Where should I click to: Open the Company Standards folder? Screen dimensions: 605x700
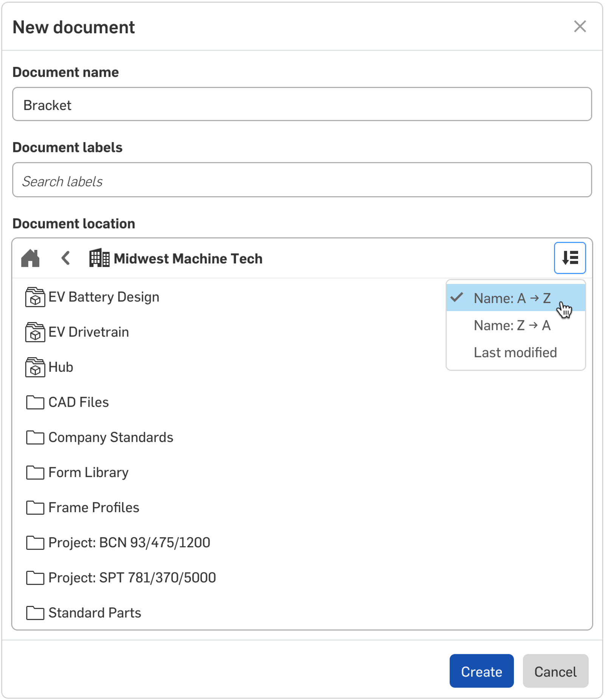tap(110, 437)
